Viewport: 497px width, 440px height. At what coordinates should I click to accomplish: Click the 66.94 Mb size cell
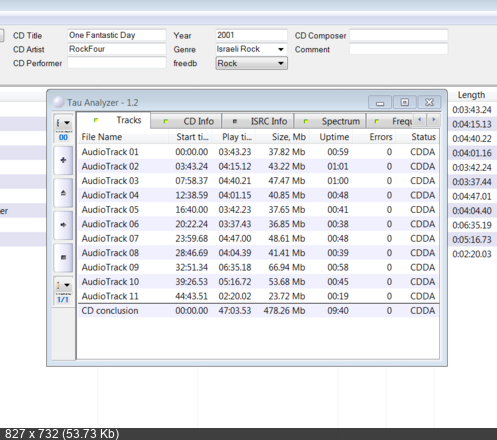point(287,267)
